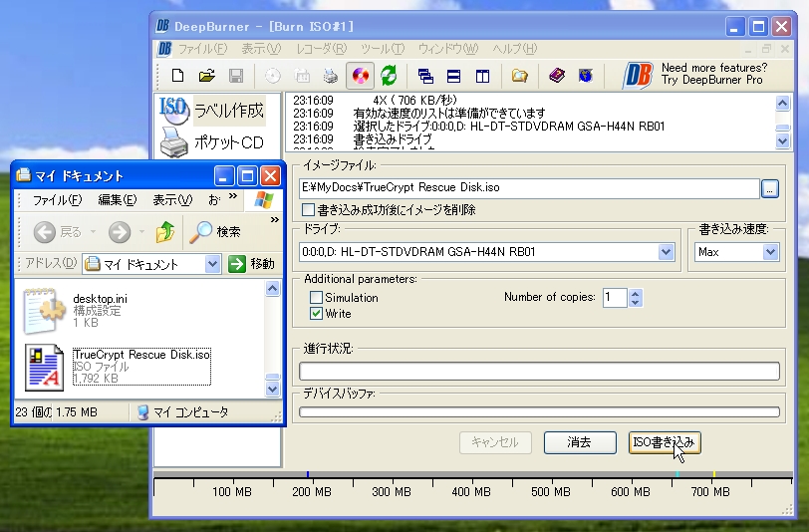
Task: Click the Open folder toolbar icon
Action: (x=207, y=77)
